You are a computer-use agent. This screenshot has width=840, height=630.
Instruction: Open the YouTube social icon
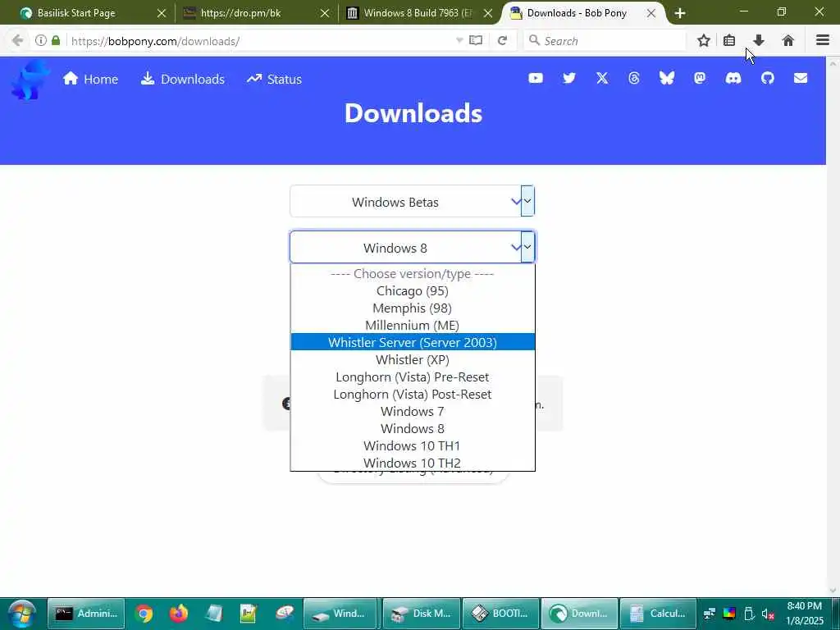tap(535, 78)
